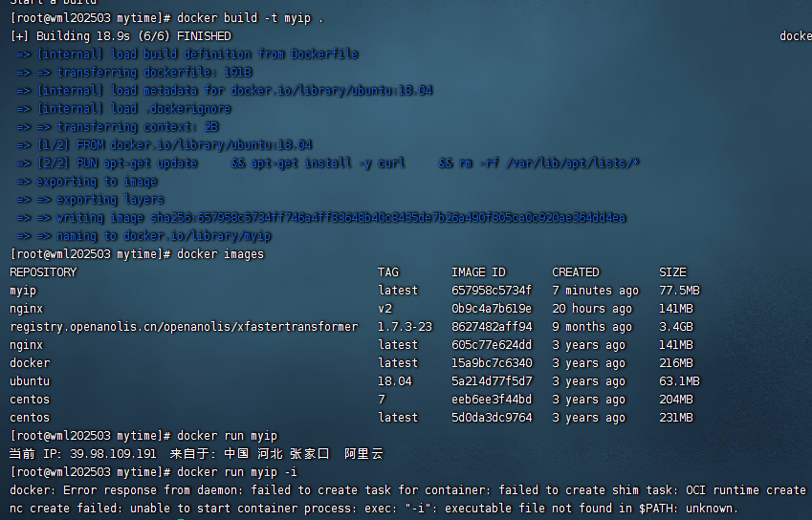Click '20 hours ago' created value

(592, 309)
